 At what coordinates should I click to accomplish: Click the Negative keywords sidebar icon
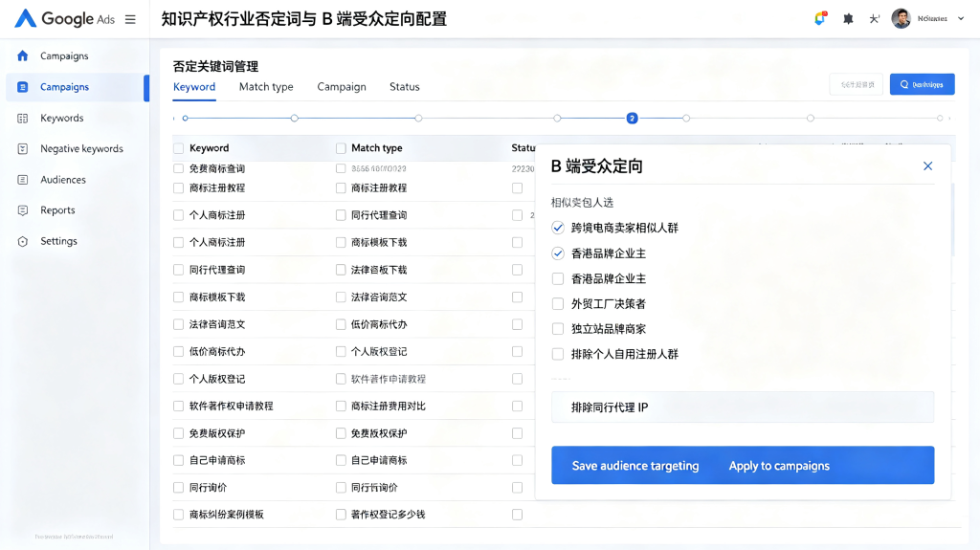[23, 149]
